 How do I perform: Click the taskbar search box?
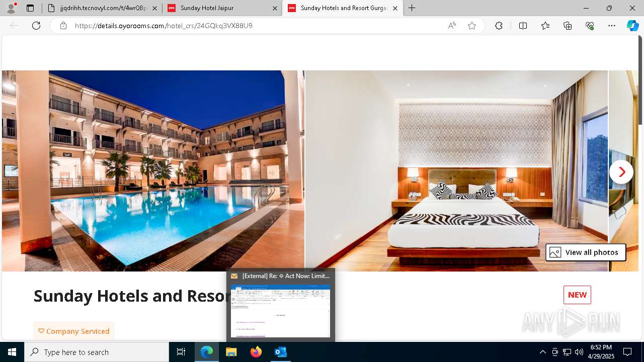(97, 352)
